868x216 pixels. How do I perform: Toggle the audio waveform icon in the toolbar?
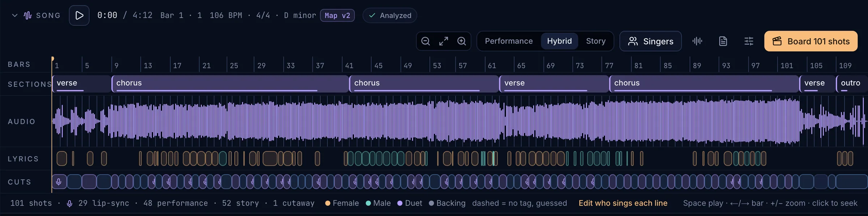pos(697,41)
